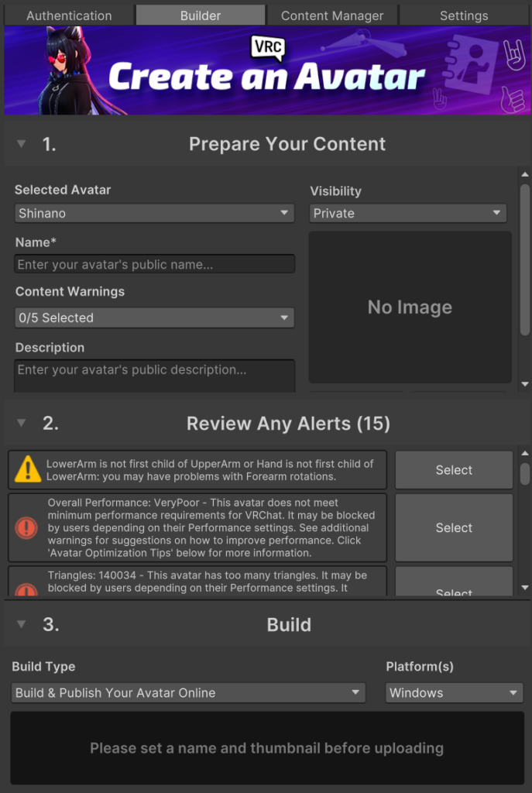Image resolution: width=532 pixels, height=793 pixels.
Task: Open the Builder tab
Action: pos(201,15)
